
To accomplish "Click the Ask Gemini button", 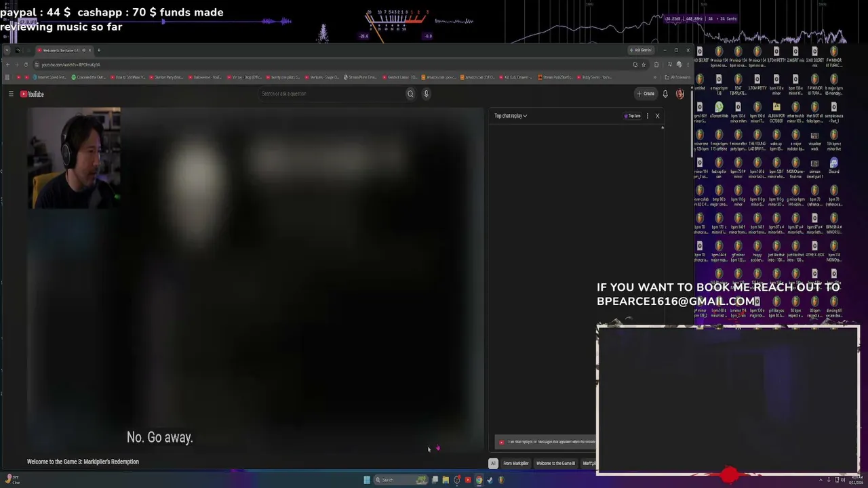I will [641, 50].
